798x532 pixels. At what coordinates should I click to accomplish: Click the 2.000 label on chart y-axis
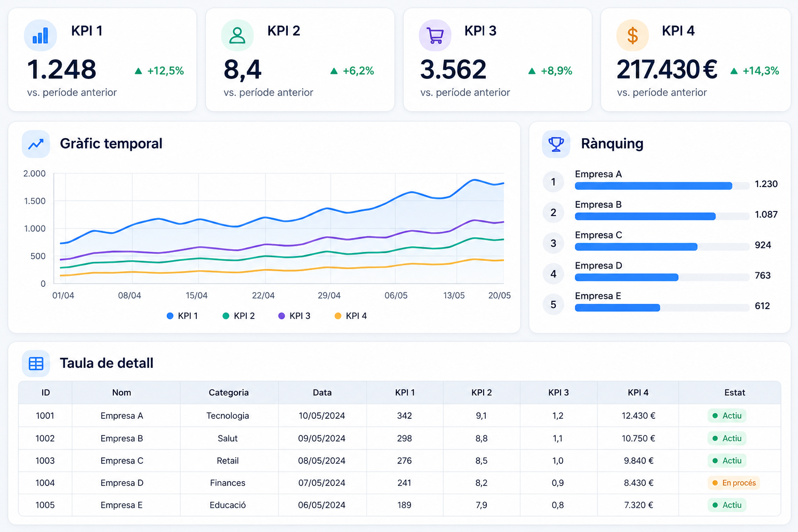point(34,174)
